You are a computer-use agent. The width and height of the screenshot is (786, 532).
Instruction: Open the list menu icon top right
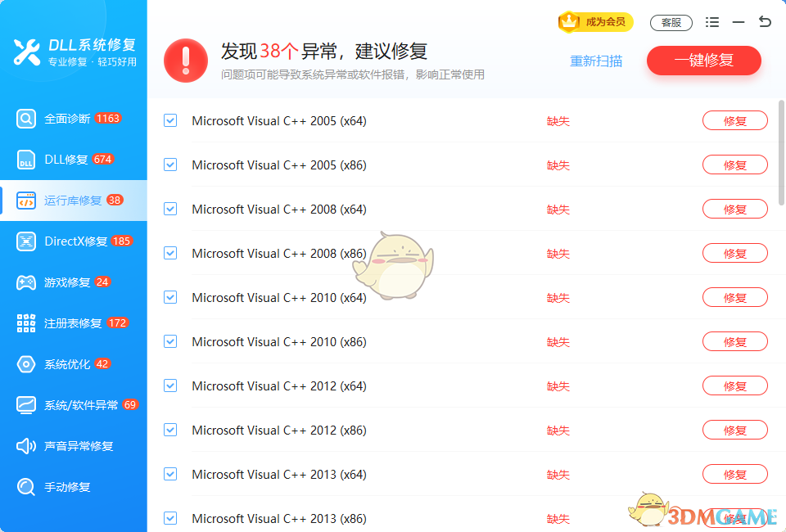(712, 22)
